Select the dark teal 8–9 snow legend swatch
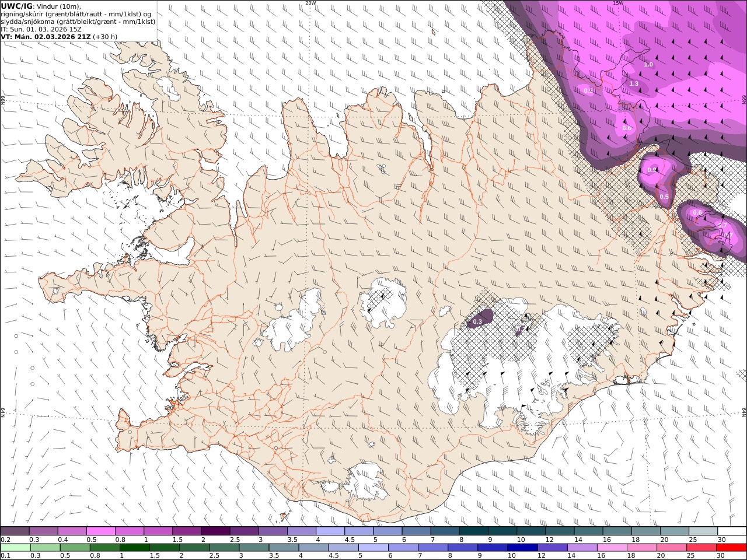The height and width of the screenshot is (560, 747). click(473, 531)
